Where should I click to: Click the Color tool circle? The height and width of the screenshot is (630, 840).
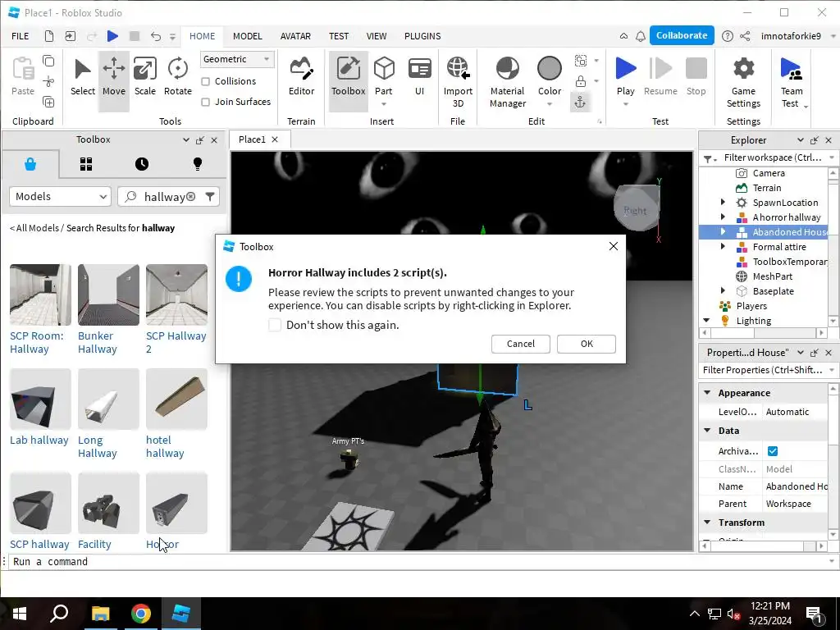[550, 69]
